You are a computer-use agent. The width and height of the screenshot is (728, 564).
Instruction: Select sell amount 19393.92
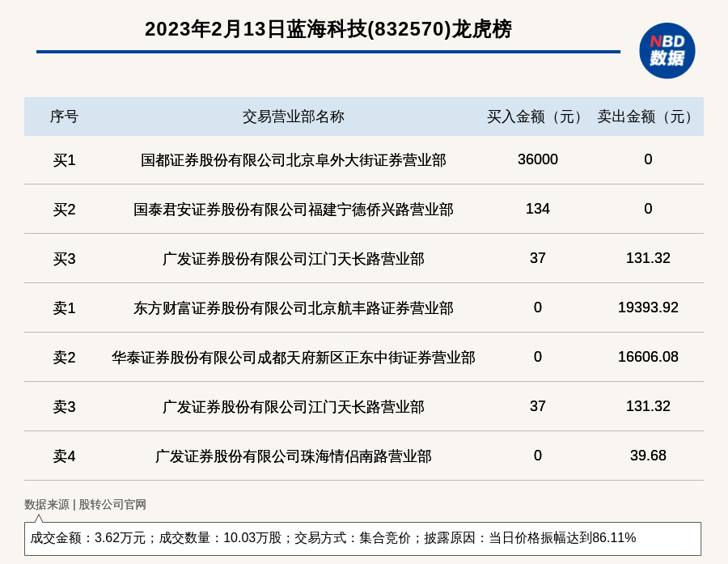tap(648, 307)
